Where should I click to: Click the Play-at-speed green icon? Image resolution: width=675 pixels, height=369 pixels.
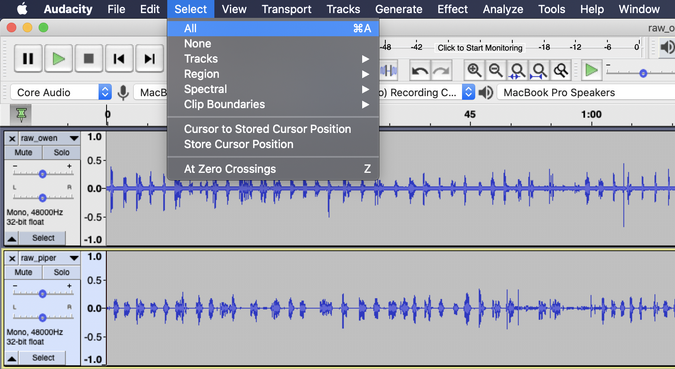pyautogui.click(x=591, y=70)
